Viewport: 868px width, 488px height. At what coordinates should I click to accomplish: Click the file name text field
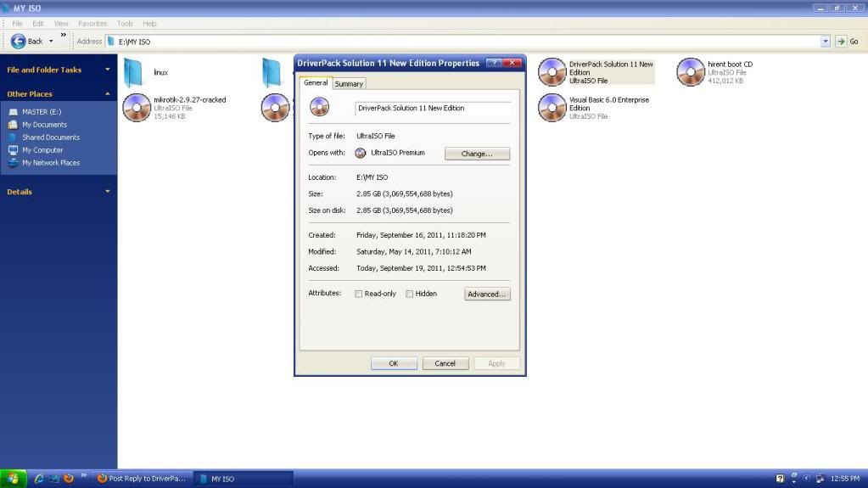click(433, 109)
